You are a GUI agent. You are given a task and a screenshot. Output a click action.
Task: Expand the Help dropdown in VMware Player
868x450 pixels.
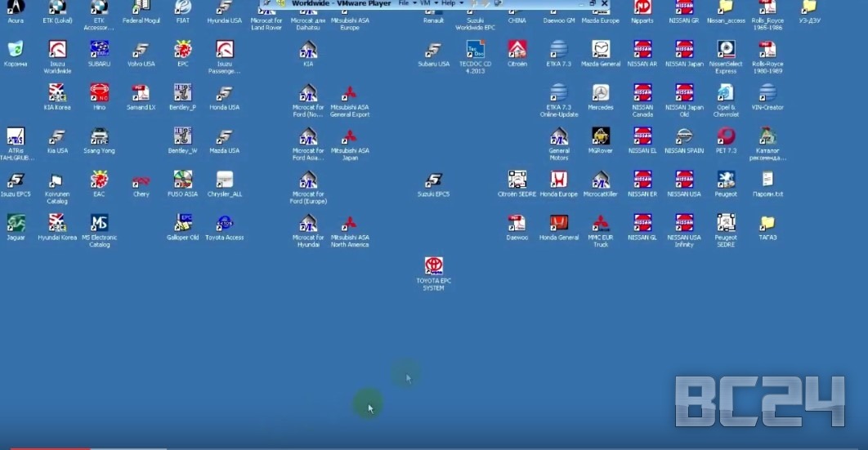click(x=449, y=3)
